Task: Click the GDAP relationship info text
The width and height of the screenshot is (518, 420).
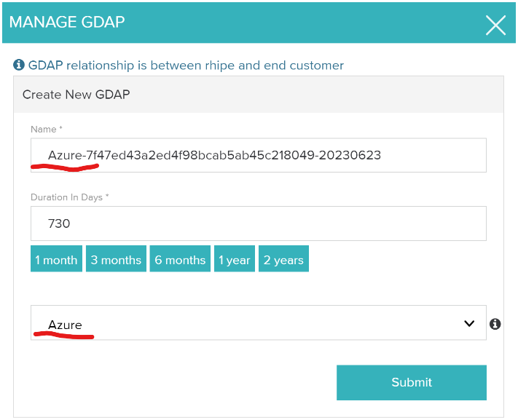Action: tap(186, 66)
